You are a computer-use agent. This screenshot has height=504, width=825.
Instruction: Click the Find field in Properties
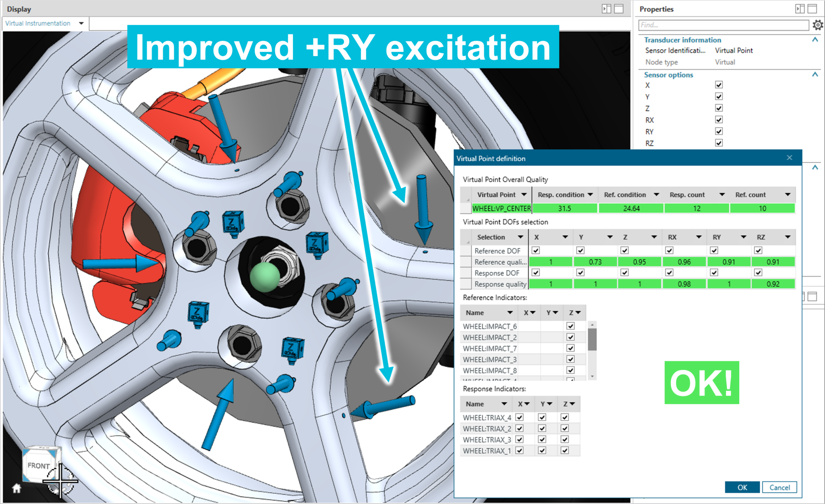723,25
